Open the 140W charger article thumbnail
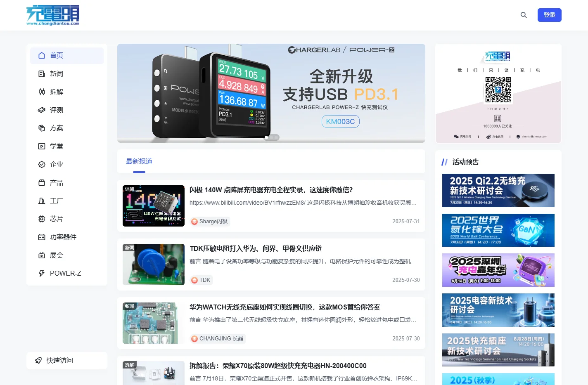This screenshot has height=385, width=588. pos(154,206)
